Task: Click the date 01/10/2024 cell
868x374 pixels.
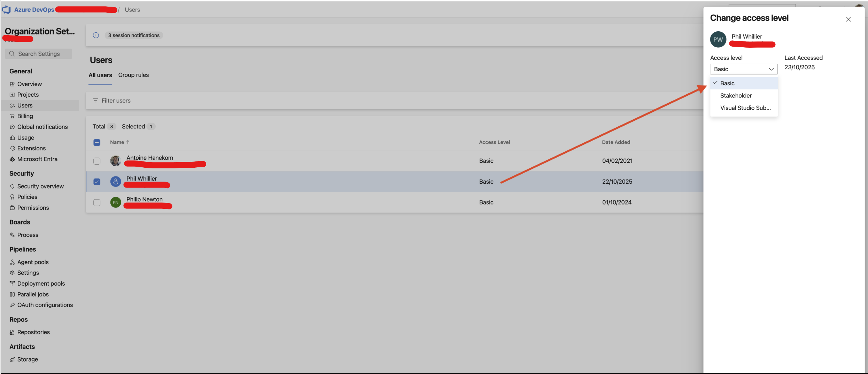Action: (617, 202)
